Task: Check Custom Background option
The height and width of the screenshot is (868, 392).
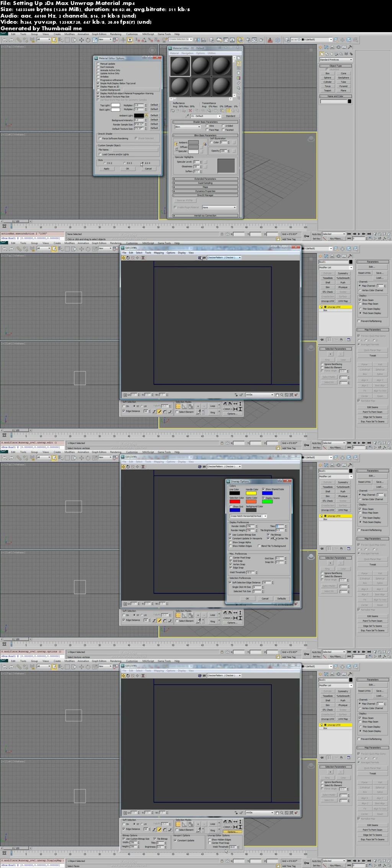Action: click(98, 90)
